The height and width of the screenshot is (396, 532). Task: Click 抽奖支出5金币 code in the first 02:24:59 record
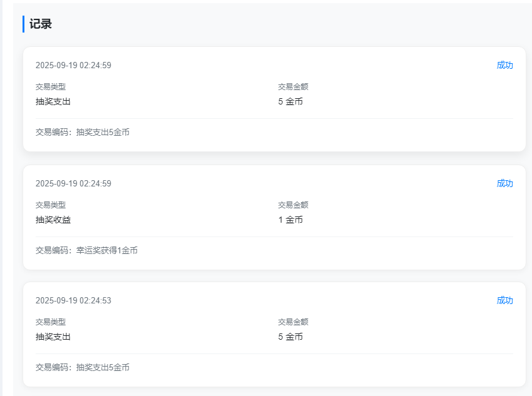103,132
